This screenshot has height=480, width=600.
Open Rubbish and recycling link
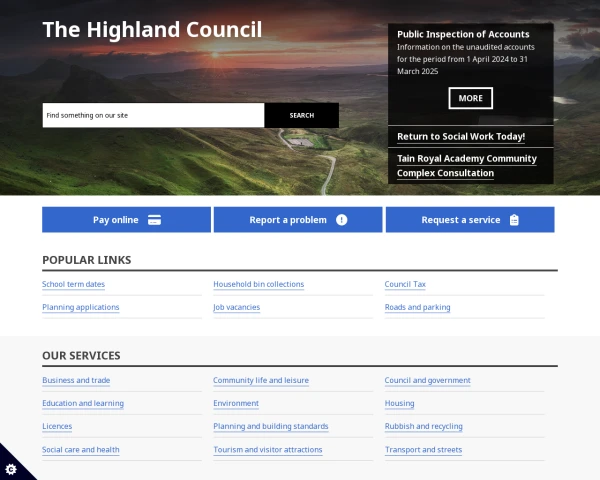tap(424, 426)
